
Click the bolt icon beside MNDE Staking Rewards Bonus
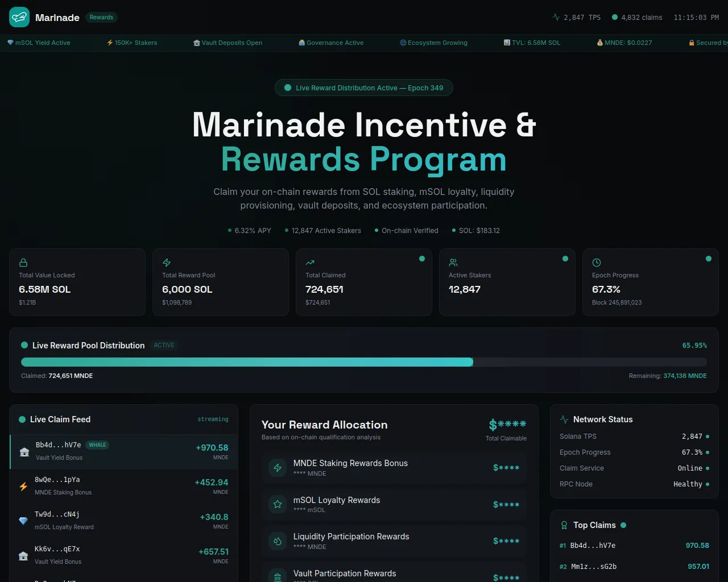click(278, 468)
